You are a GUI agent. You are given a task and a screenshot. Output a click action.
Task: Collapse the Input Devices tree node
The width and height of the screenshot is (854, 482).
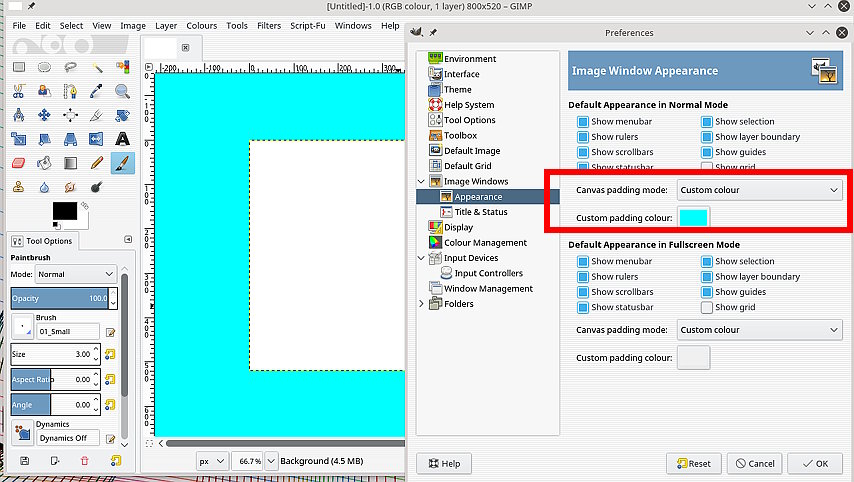422,258
